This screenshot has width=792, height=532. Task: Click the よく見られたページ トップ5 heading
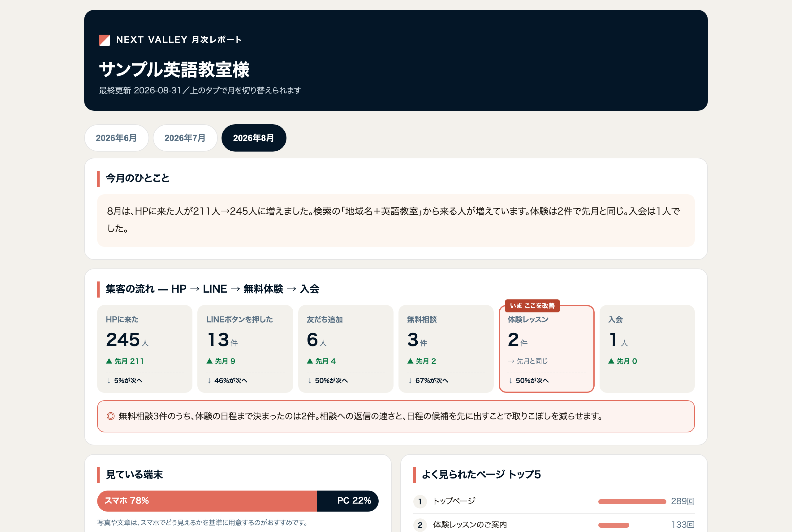tap(481, 474)
